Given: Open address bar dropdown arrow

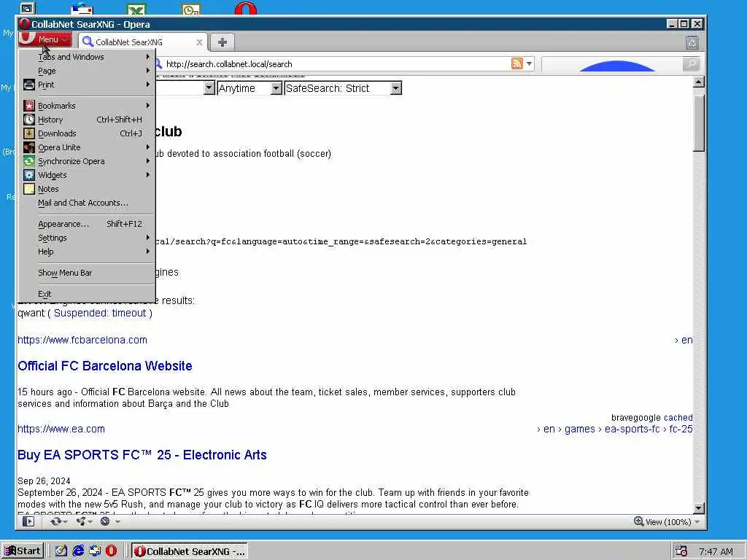Looking at the screenshot, I should [x=529, y=63].
